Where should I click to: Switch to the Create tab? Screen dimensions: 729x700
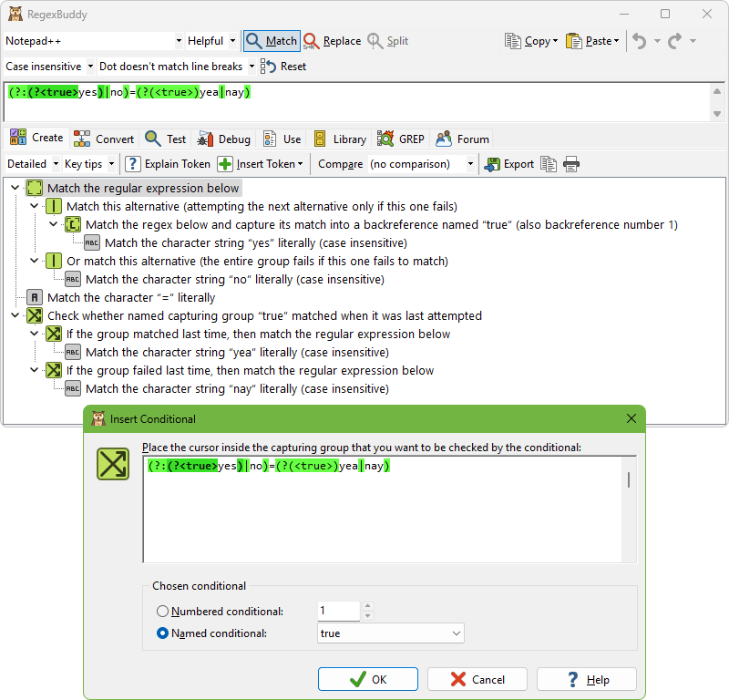(x=36, y=139)
